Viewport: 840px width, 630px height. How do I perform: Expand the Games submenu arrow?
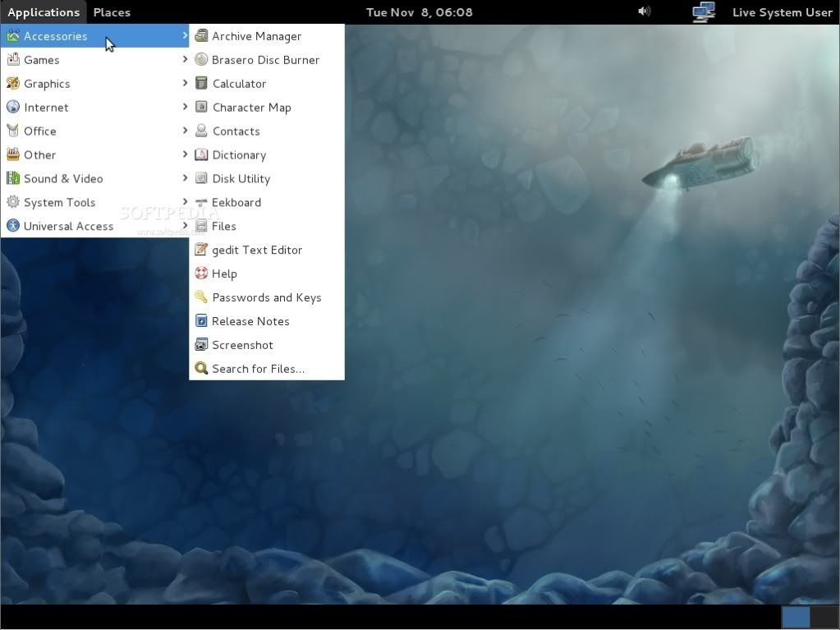click(185, 59)
